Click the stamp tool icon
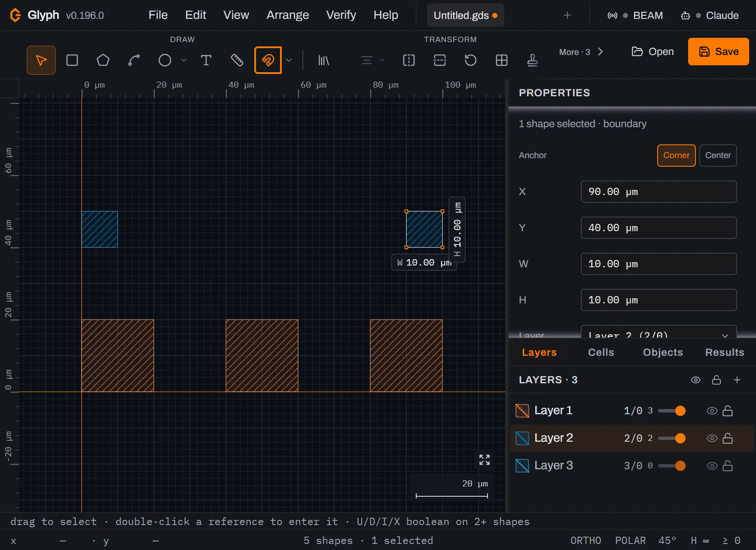 tap(533, 60)
